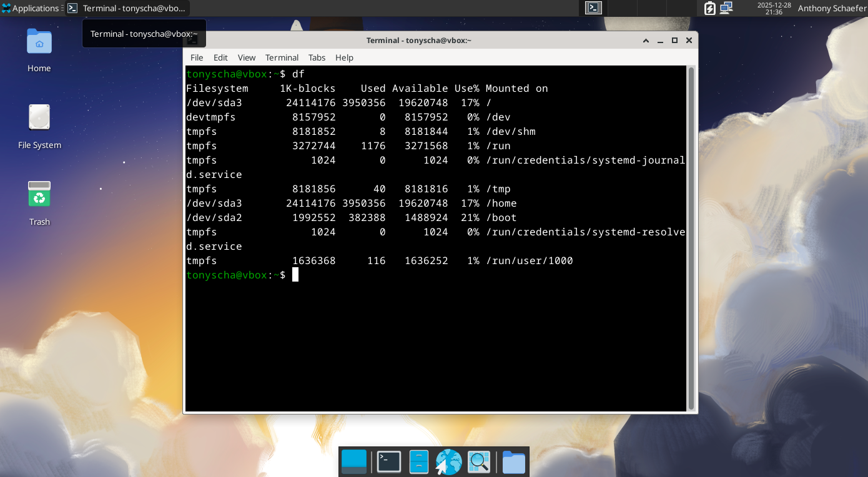Image resolution: width=868 pixels, height=477 pixels.
Task: Click the username Anthony Schaefer in the panel
Action: point(831,8)
